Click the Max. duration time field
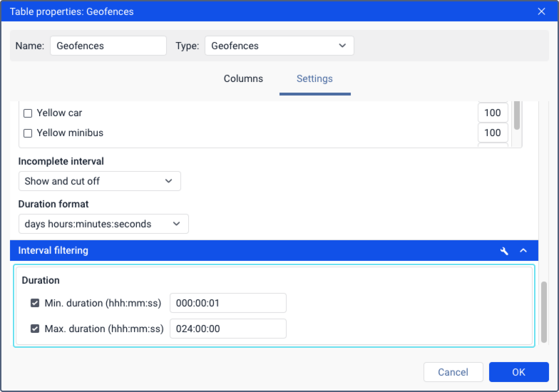 coord(228,329)
